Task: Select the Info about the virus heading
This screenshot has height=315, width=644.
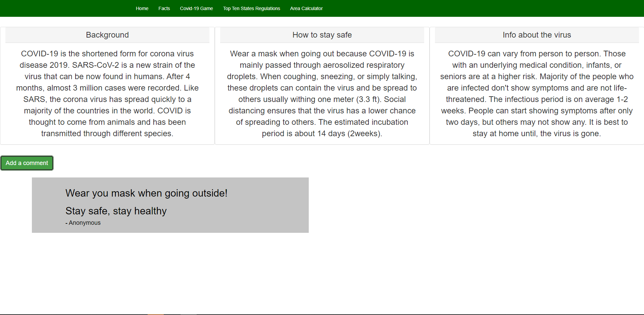Action: (537, 35)
